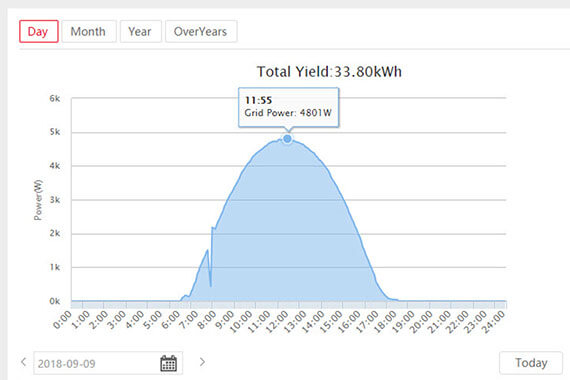Click the 2018-09-09 date input field

point(108,363)
